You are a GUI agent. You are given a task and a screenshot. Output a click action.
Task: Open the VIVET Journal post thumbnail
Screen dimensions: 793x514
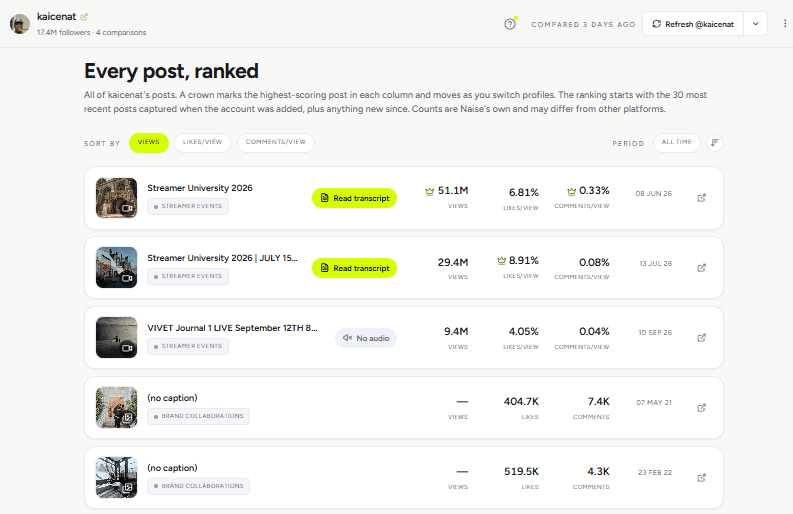[x=116, y=337]
